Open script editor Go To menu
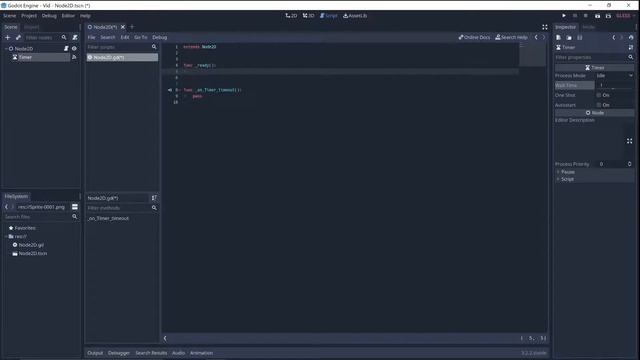This screenshot has width=640, height=360. (141, 37)
